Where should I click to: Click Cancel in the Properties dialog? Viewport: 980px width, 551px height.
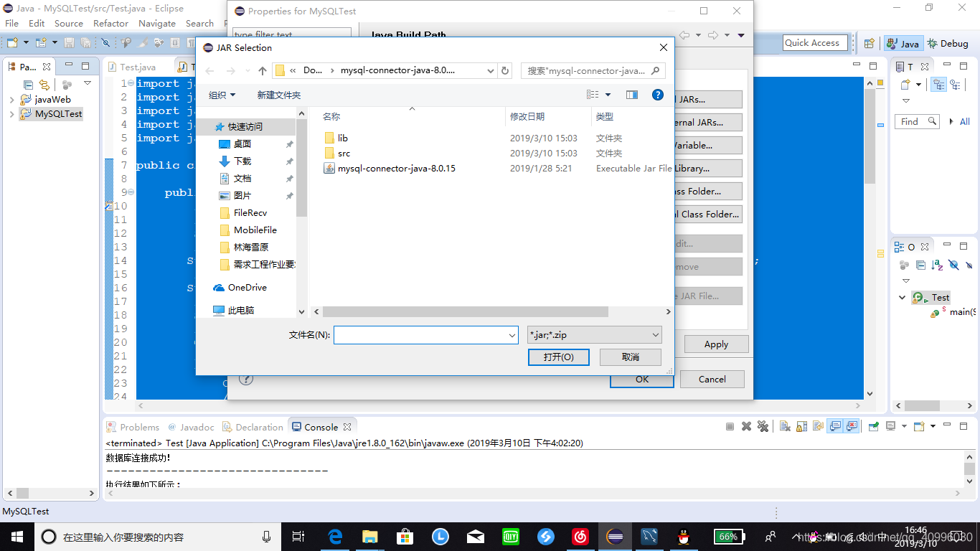pyautogui.click(x=712, y=379)
